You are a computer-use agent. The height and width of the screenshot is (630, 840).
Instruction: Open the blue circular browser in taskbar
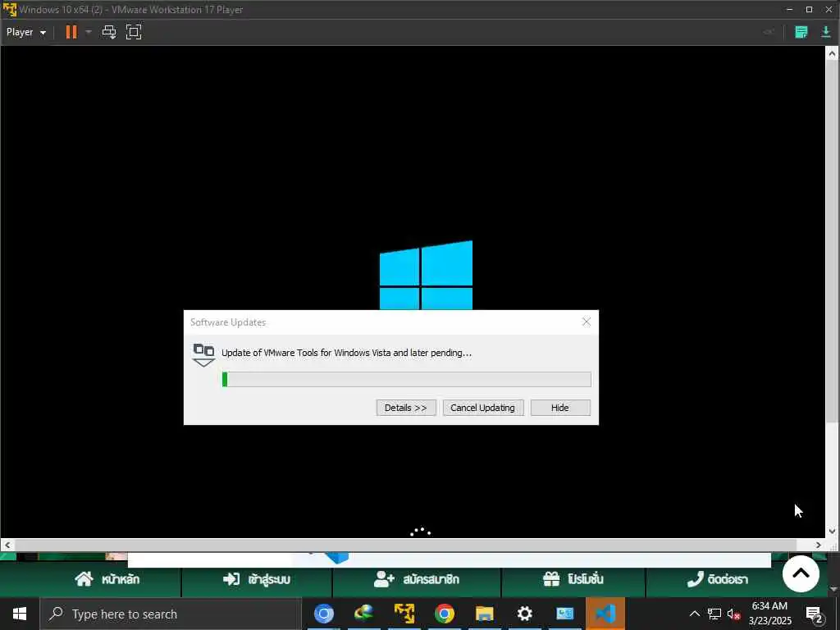pos(323,614)
